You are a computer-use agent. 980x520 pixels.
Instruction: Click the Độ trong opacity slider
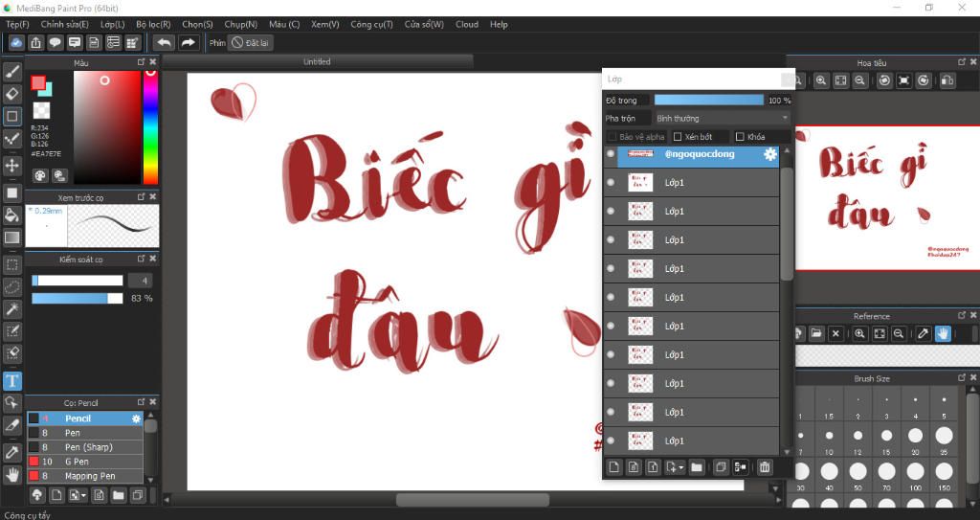709,101
